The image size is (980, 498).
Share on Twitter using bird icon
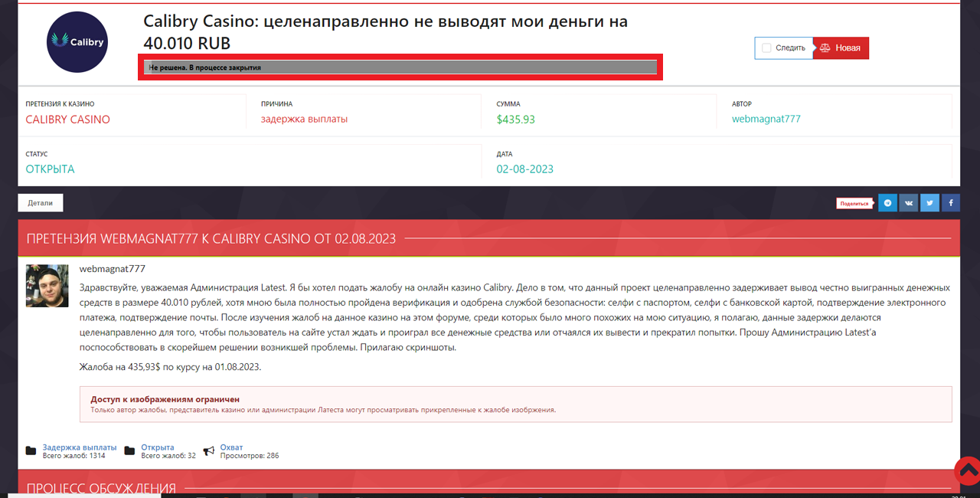929,203
